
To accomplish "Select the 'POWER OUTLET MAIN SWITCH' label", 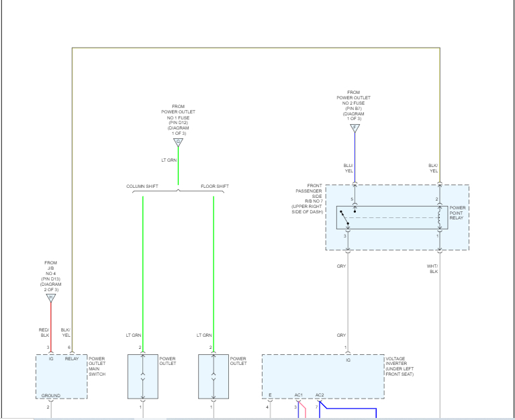I will [97, 366].
